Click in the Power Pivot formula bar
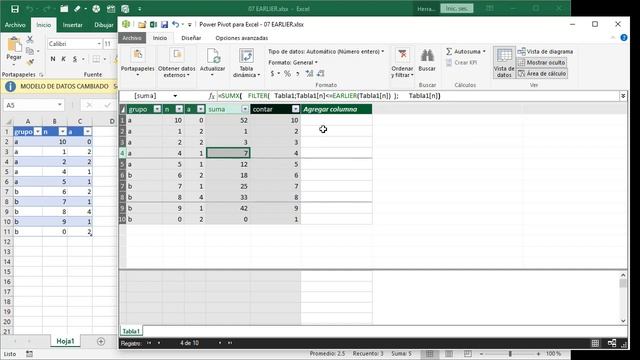The height and width of the screenshot is (360, 640). pos(417,96)
